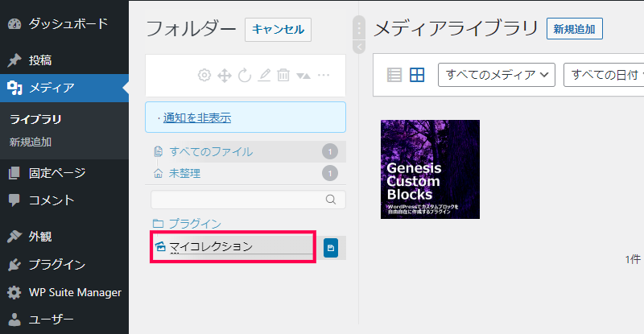The width and height of the screenshot is (644, 334).
Task: Delete folder with trash icon
Action: pos(283,75)
